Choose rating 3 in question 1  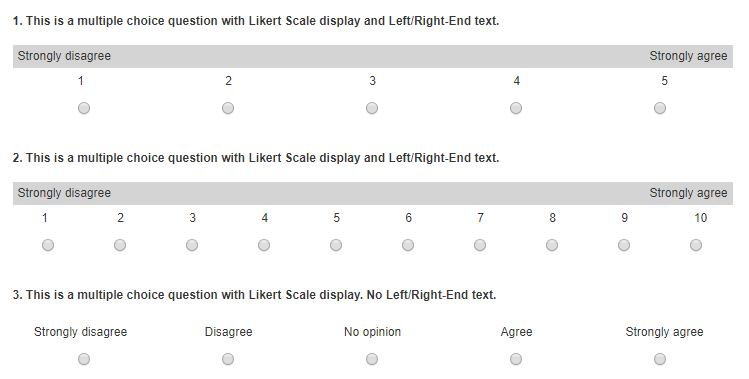[372, 108]
